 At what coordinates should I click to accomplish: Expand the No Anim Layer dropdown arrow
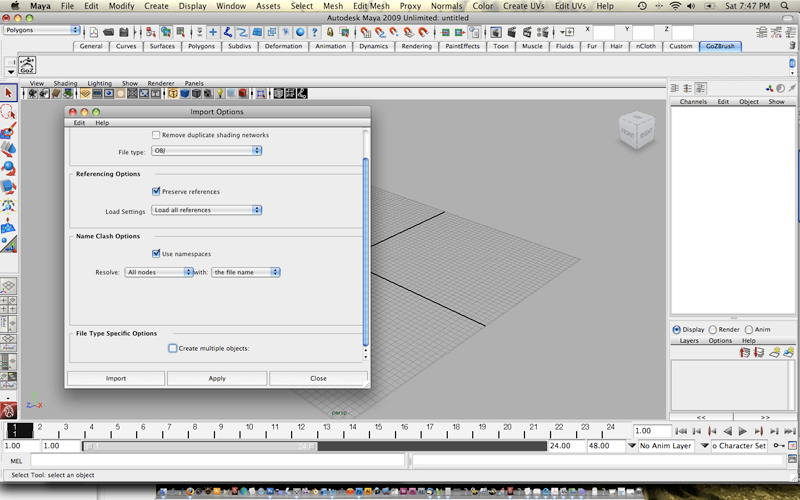coord(632,445)
